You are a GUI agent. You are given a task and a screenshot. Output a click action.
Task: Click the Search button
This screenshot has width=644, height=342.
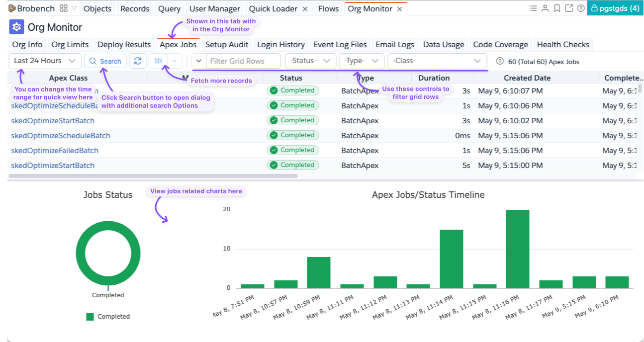tap(105, 61)
